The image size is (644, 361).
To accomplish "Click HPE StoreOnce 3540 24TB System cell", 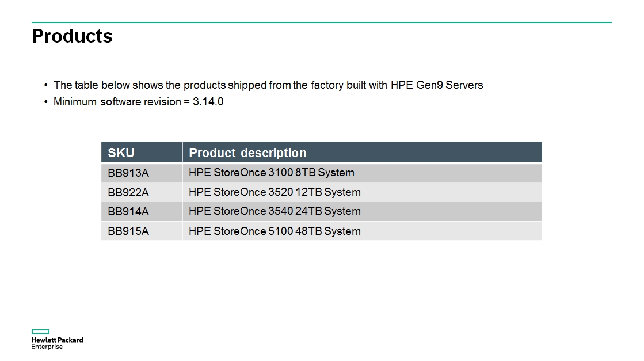I will (x=362, y=211).
